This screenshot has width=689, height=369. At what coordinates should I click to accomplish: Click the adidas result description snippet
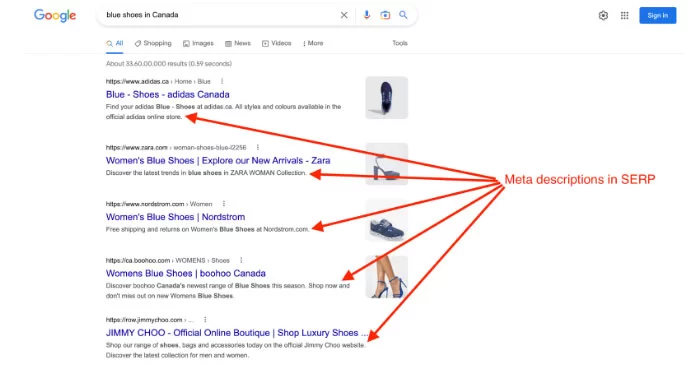(x=223, y=112)
